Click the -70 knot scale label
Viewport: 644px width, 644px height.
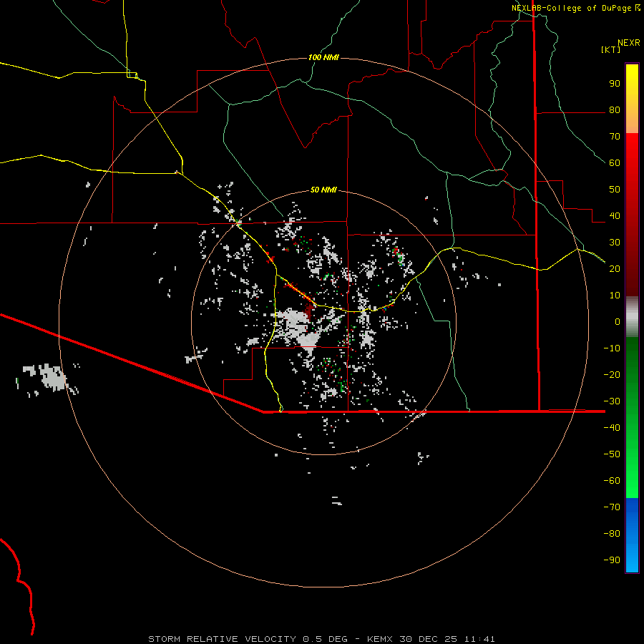pos(612,507)
